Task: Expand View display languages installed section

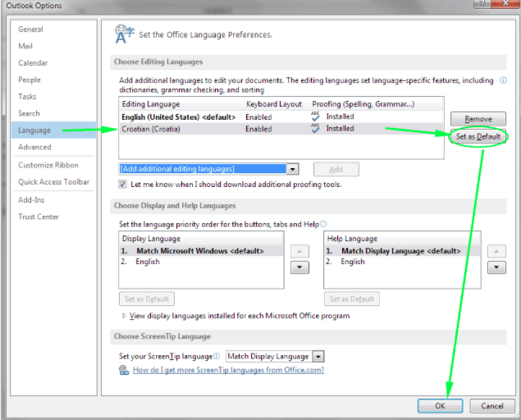Action: 124,316
